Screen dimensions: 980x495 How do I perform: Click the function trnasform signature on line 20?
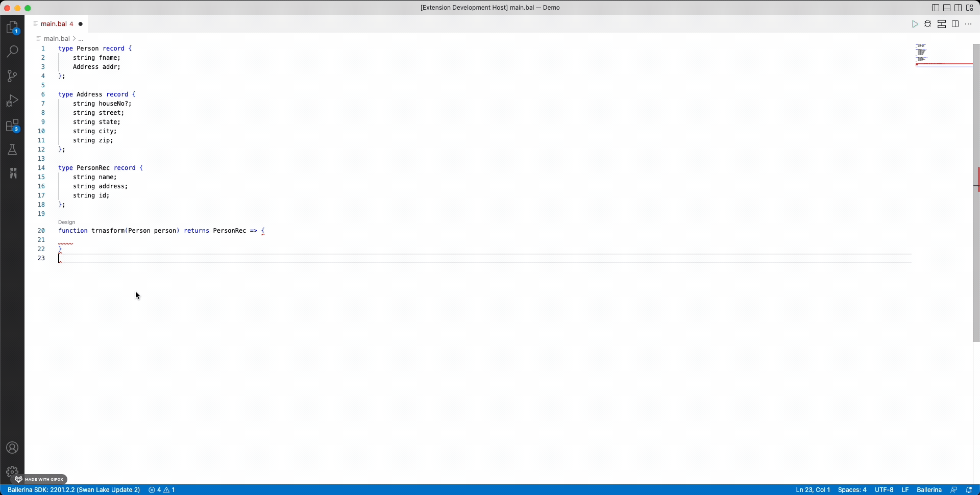pyautogui.click(x=161, y=231)
